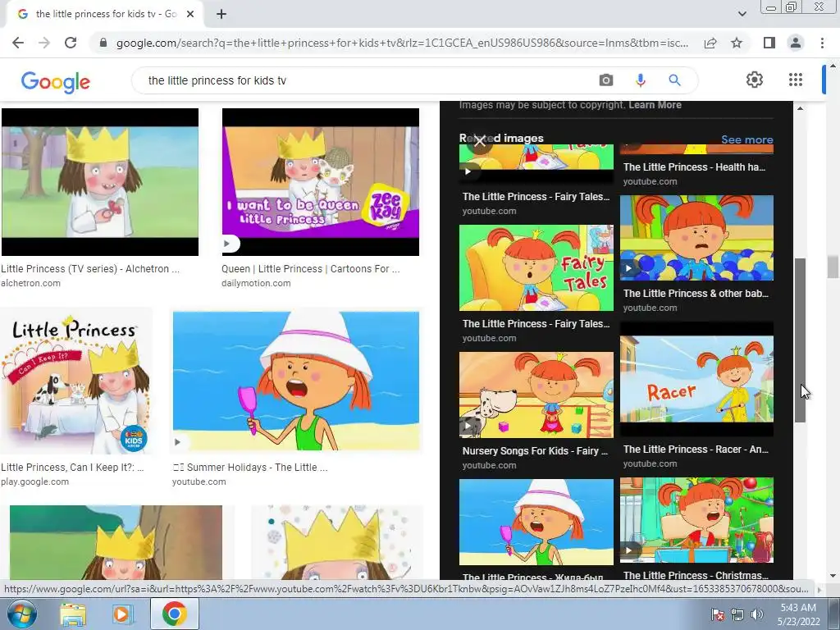Open the ball pit related thumbnail
840x630 pixels.
[x=696, y=238]
